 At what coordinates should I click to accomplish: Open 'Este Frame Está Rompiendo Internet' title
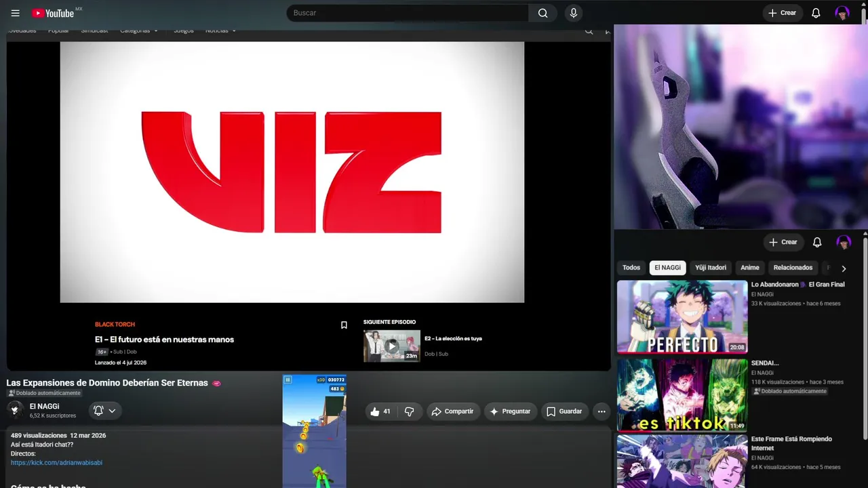[791, 443]
